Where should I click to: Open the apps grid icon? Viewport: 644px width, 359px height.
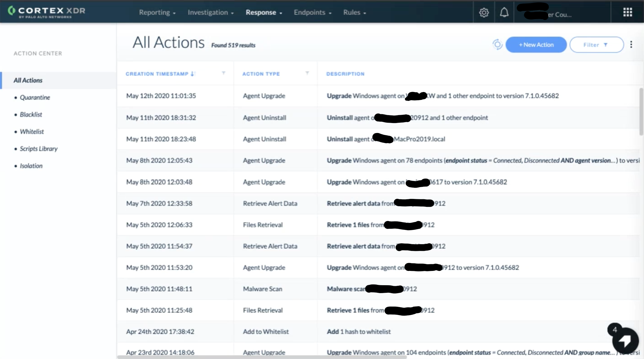[627, 12]
